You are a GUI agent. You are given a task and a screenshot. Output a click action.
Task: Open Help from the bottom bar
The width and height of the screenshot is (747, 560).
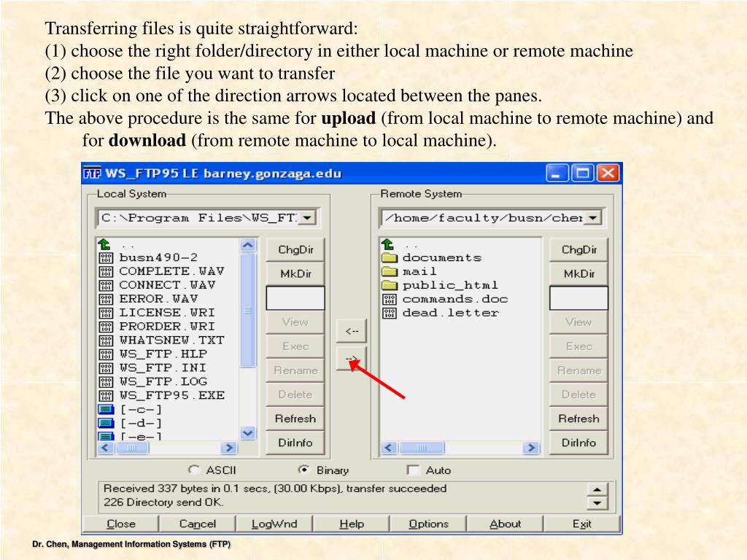click(352, 524)
